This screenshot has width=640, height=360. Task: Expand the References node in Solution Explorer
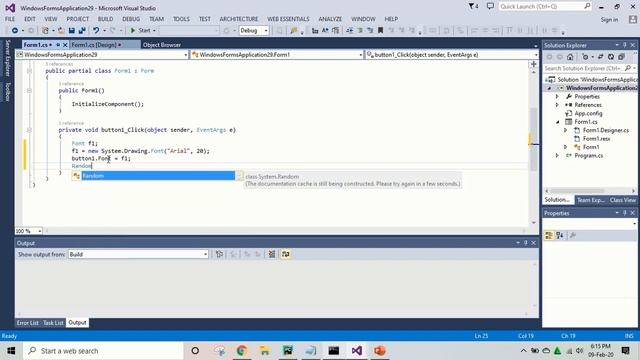click(557, 105)
